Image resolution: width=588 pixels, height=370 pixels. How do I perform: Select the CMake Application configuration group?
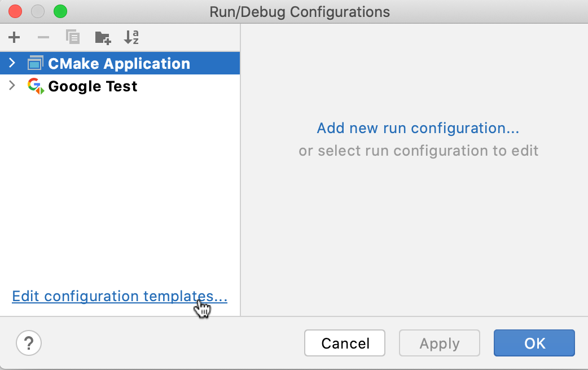click(x=119, y=63)
